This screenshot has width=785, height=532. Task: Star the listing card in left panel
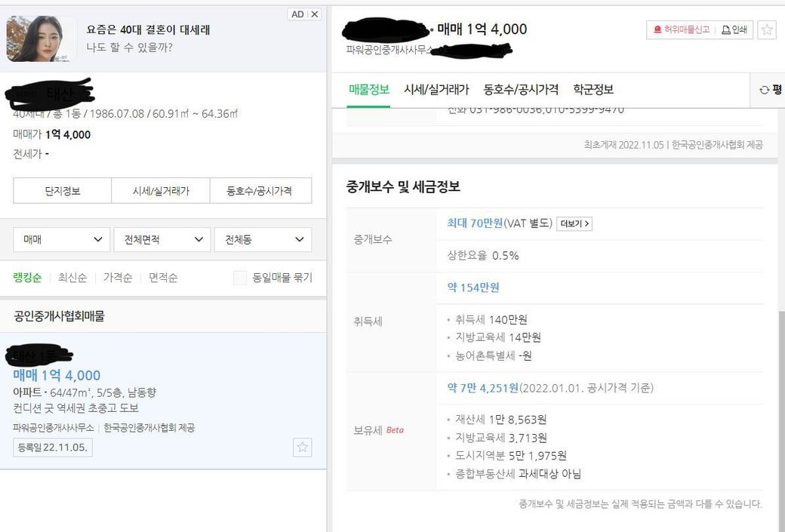(x=303, y=447)
